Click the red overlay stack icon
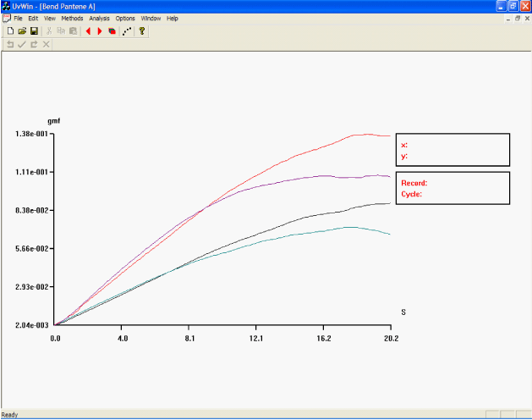The image size is (532, 420). point(112,30)
